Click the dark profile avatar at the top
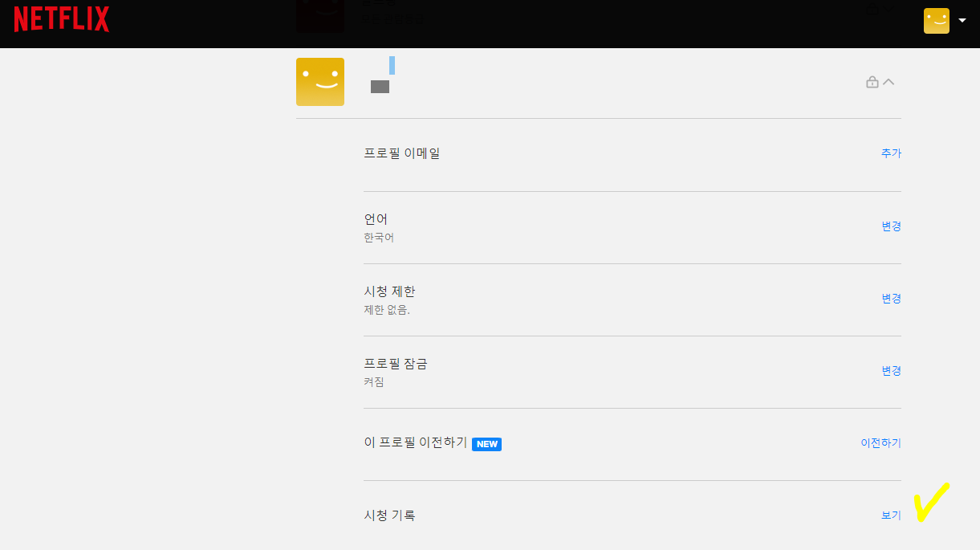The width and height of the screenshot is (980, 550). [320, 12]
